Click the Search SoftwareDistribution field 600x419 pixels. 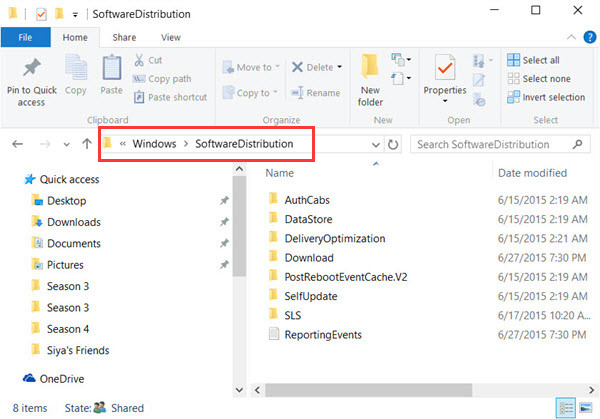[x=494, y=144]
